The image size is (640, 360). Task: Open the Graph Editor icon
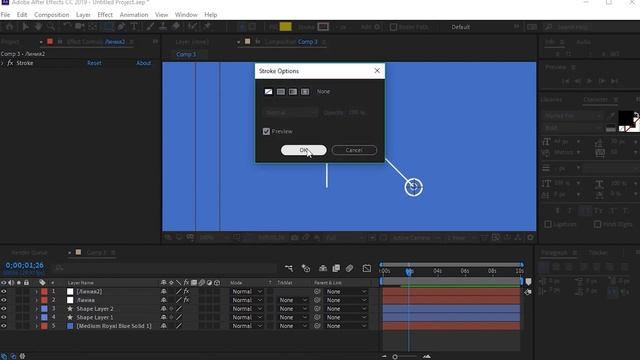click(x=367, y=268)
